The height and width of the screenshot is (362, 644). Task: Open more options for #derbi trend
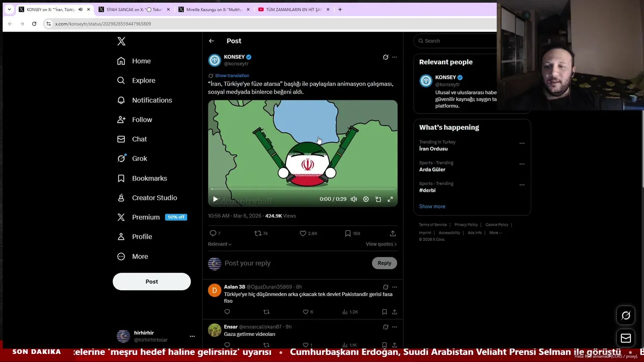522,185
